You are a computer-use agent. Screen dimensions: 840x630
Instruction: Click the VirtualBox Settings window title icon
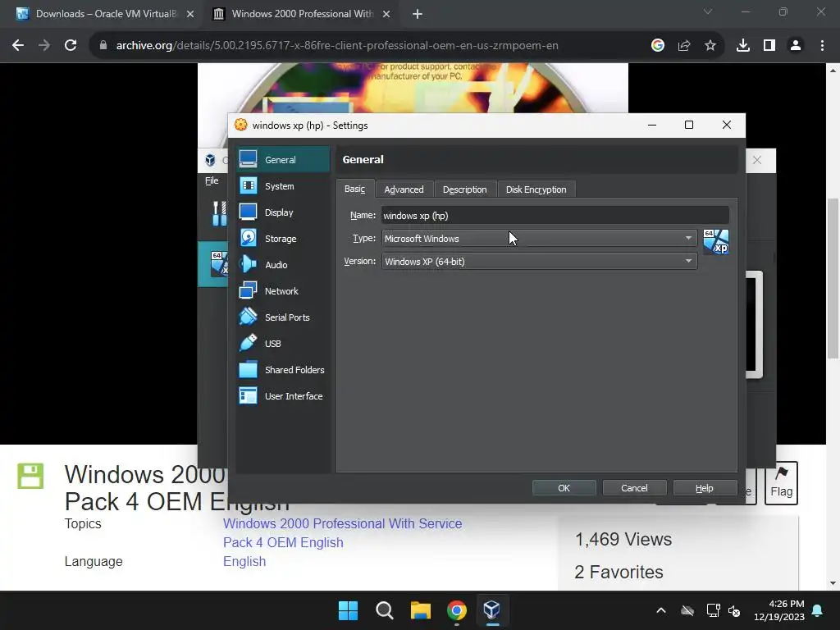pyautogui.click(x=241, y=125)
